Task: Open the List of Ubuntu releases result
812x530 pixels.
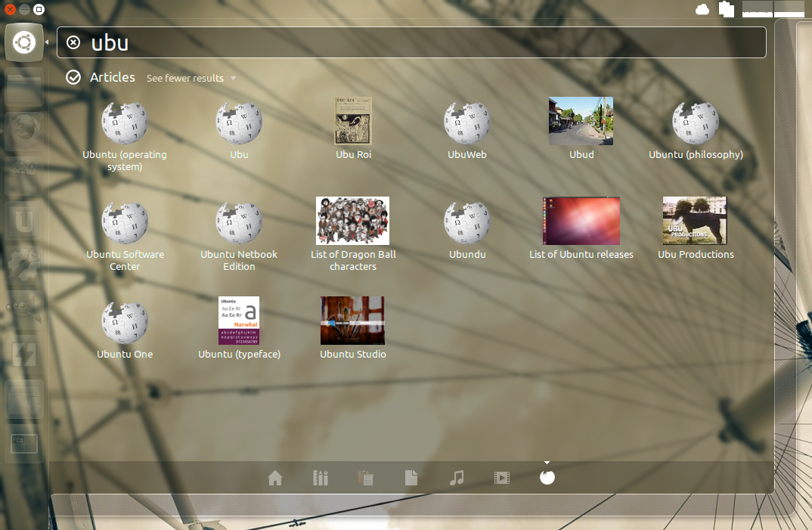Action: [x=581, y=228]
